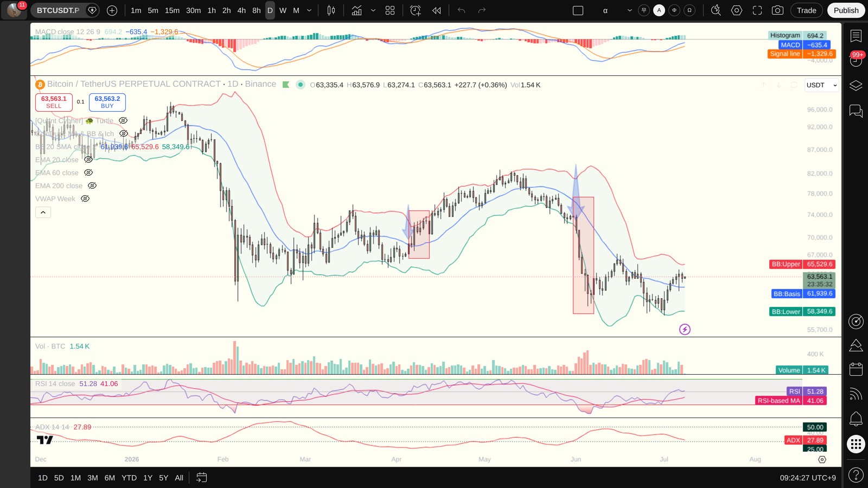Toggle visibility of VWAP Week indicator
The width and height of the screenshot is (868, 488).
(x=85, y=198)
